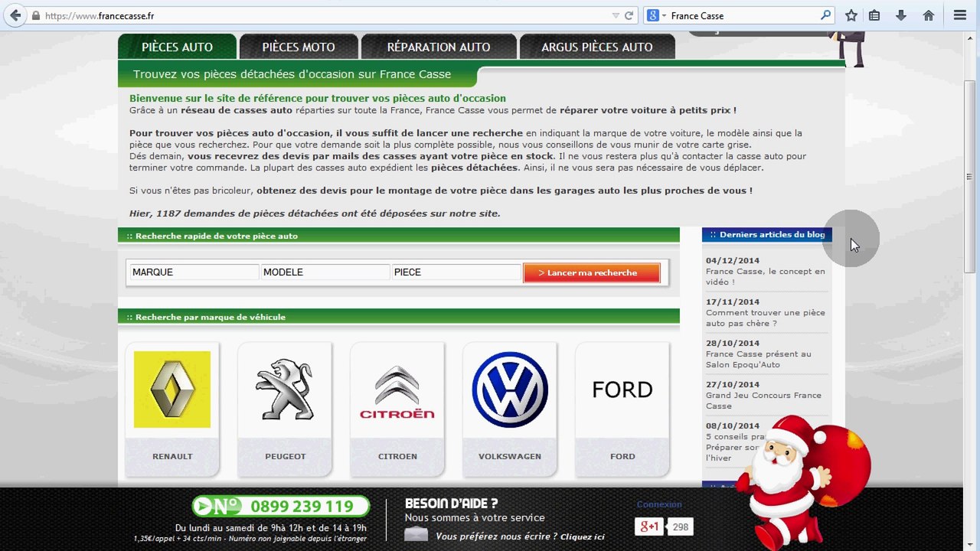Open the RÉPARATION AUTO tab
Image resolution: width=980 pixels, height=551 pixels.
tap(439, 47)
